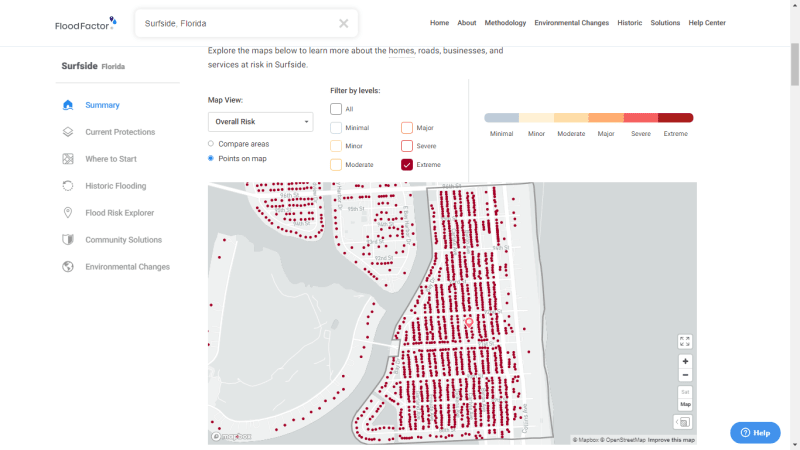800x450 pixels.
Task: Zoom out of the map with minus
Action: point(685,375)
